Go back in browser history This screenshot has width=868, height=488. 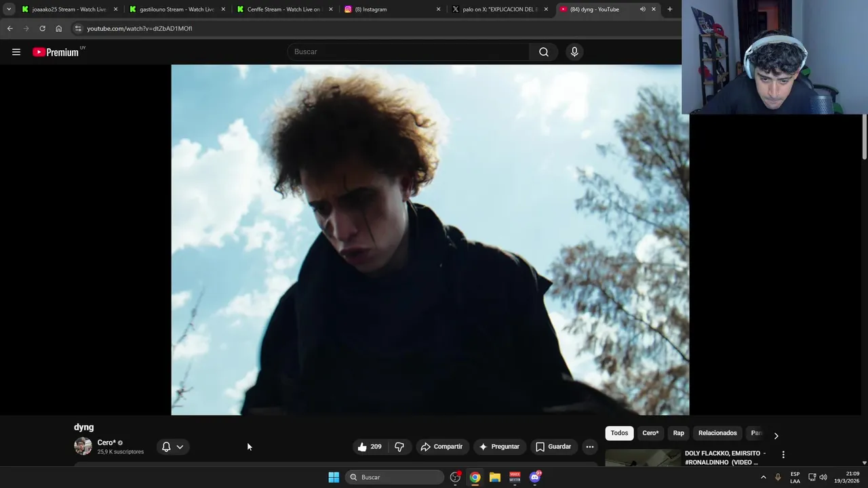(x=10, y=28)
